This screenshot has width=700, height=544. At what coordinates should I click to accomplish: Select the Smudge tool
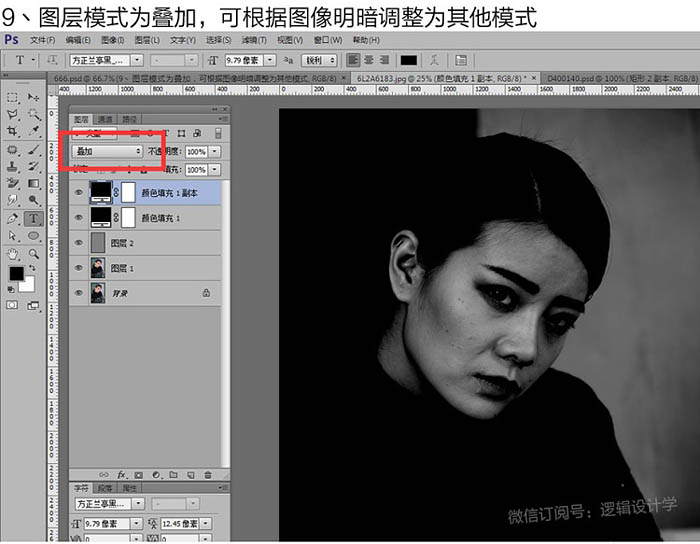pyautogui.click(x=12, y=200)
